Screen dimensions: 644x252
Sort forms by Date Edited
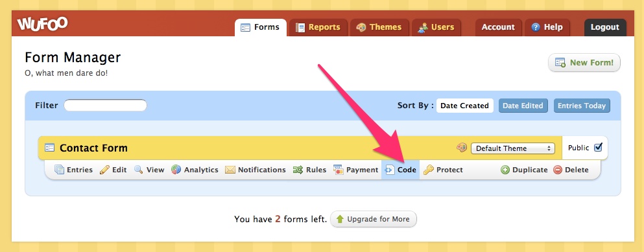click(x=523, y=106)
